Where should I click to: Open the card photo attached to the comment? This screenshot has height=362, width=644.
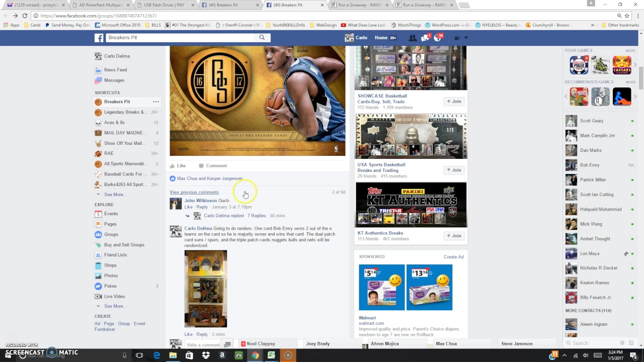(x=205, y=289)
